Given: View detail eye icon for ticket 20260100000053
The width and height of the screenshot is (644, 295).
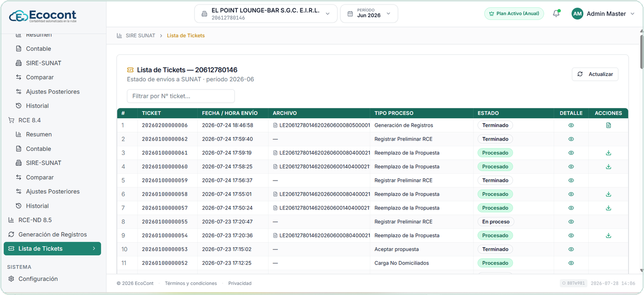Looking at the screenshot, I should [x=571, y=249].
